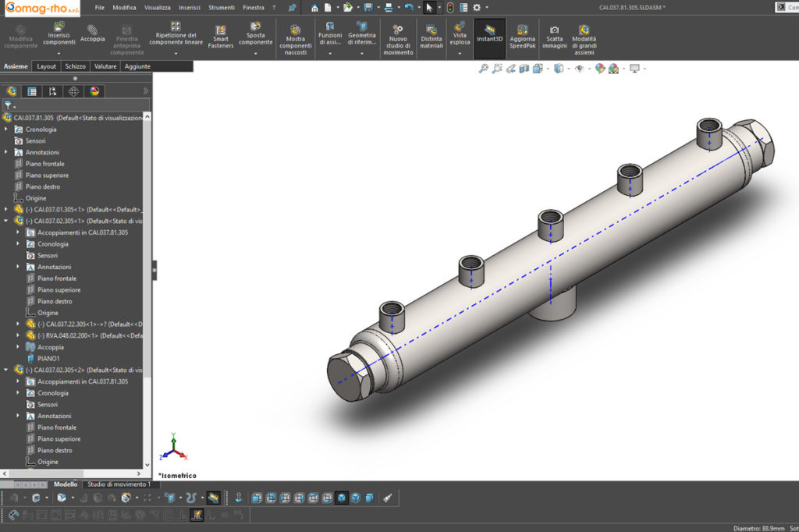Screen dimensions: 799x532
Task: Open FeatureManager design tree tab icon
Action: tap(11, 91)
